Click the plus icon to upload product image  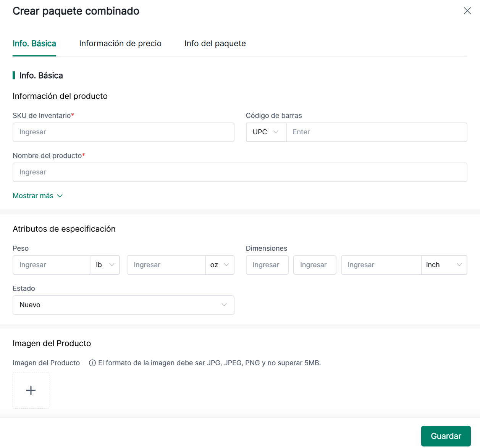[x=31, y=390]
